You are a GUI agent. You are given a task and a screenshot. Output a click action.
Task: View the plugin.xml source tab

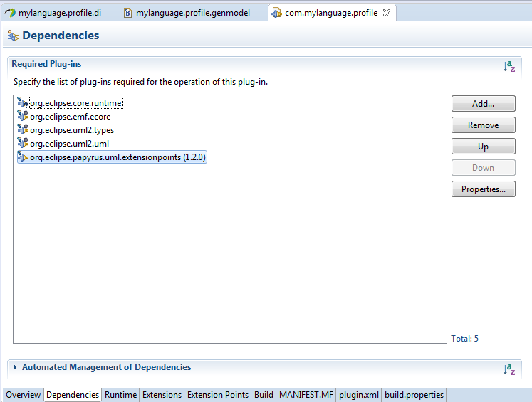(359, 395)
